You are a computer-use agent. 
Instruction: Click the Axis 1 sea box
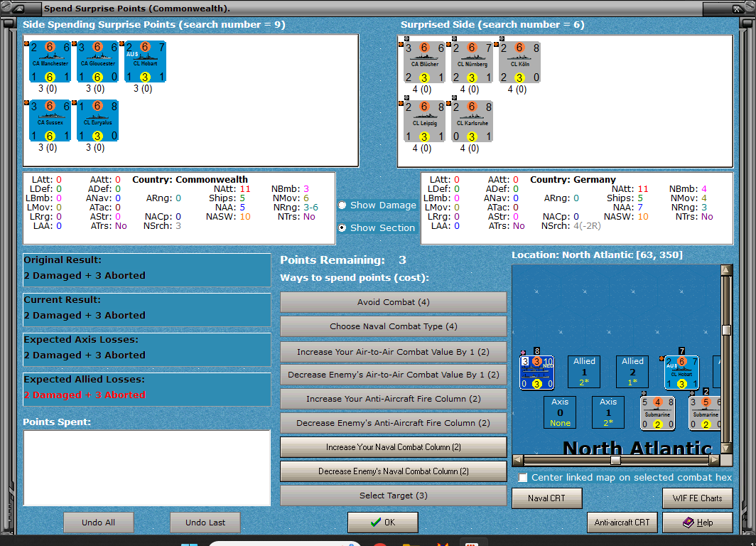pyautogui.click(x=608, y=412)
